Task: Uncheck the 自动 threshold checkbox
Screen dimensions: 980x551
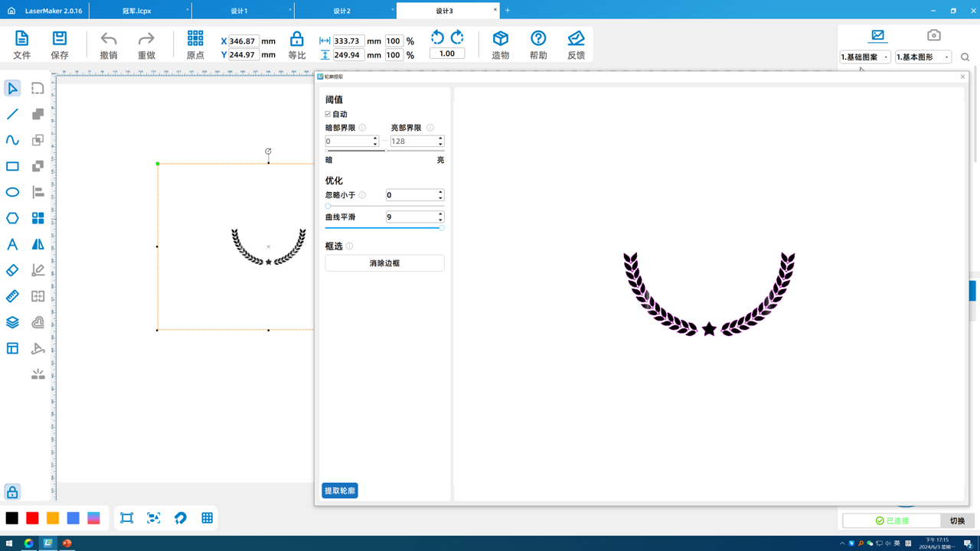Action: coord(328,114)
